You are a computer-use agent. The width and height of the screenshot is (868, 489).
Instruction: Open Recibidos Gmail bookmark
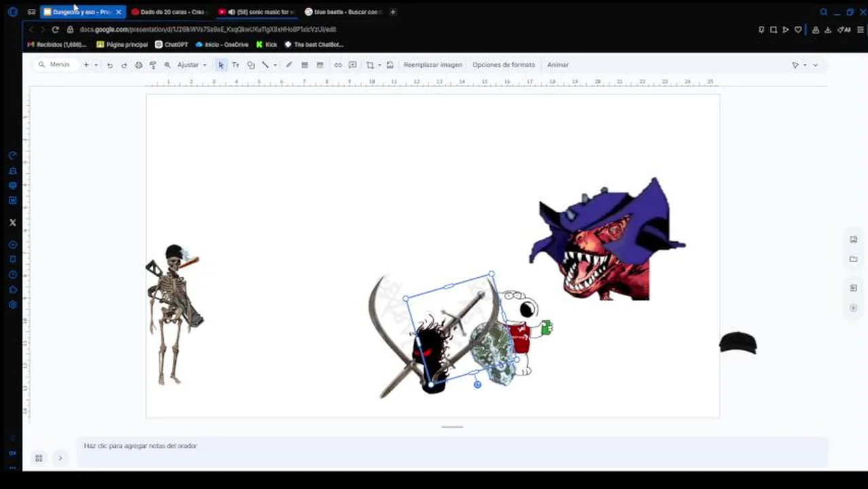pos(57,45)
